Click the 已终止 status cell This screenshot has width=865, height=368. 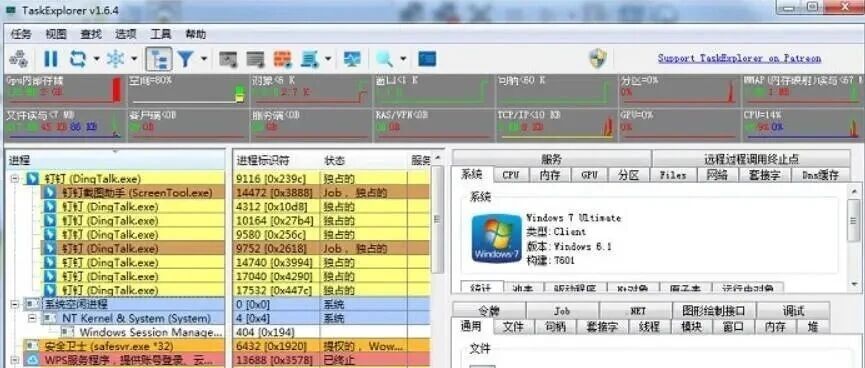(x=364, y=360)
